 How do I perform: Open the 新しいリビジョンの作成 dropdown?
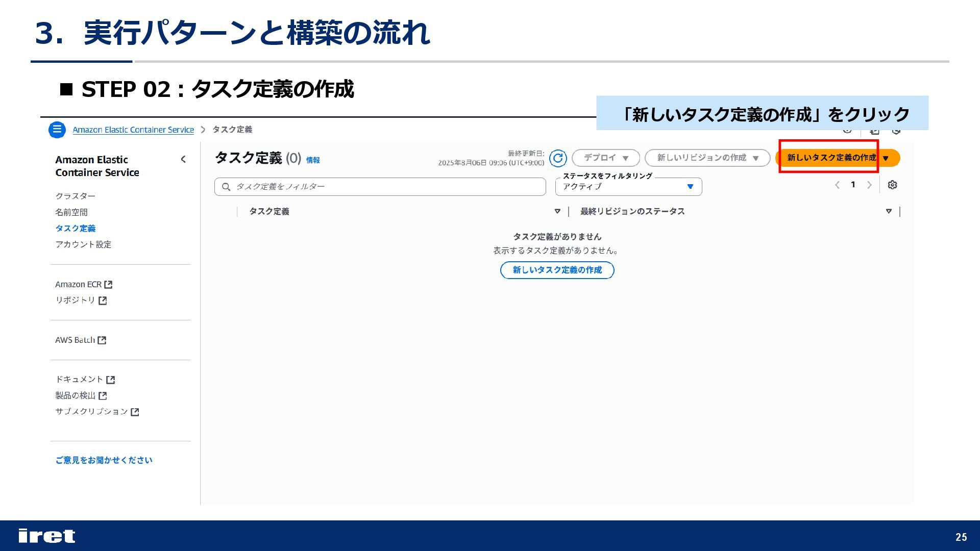[x=707, y=158]
